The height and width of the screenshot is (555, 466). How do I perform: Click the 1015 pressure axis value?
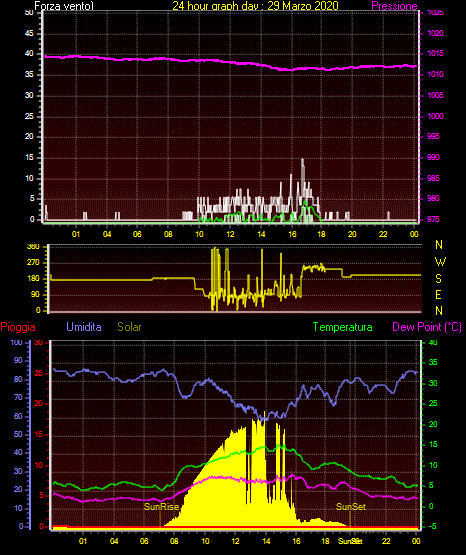435,53
